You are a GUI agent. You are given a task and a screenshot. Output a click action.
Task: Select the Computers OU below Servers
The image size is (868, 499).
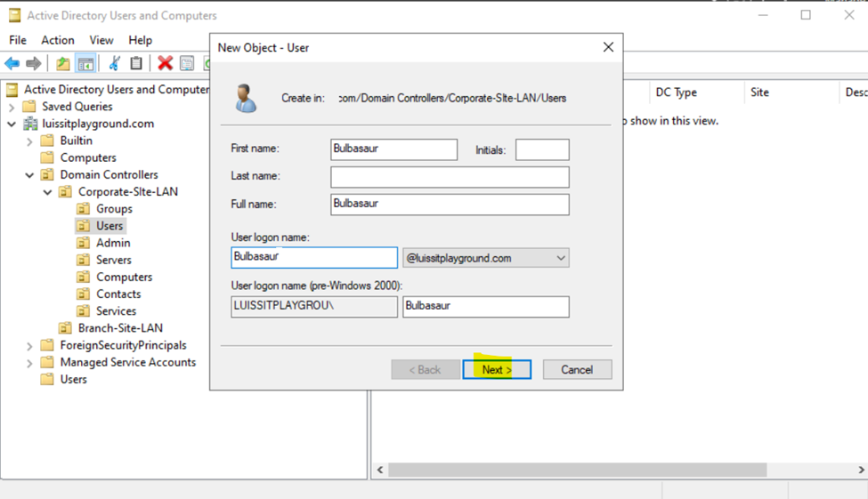point(124,278)
